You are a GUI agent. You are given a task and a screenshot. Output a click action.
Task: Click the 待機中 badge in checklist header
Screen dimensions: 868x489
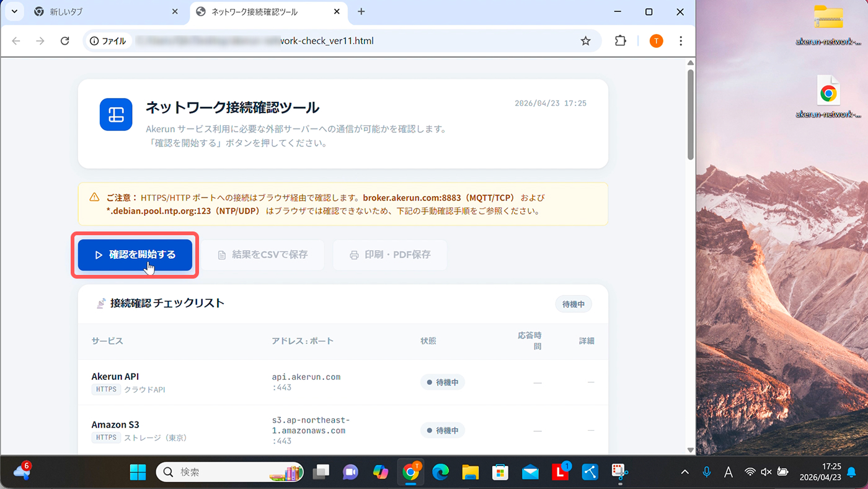(x=573, y=305)
